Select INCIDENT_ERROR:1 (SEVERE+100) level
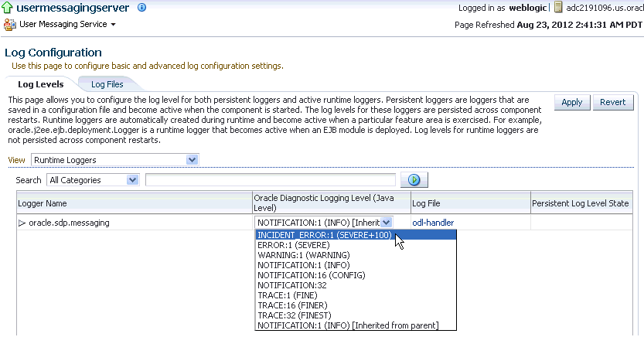The width and height of the screenshot is (644, 337). pyautogui.click(x=356, y=235)
